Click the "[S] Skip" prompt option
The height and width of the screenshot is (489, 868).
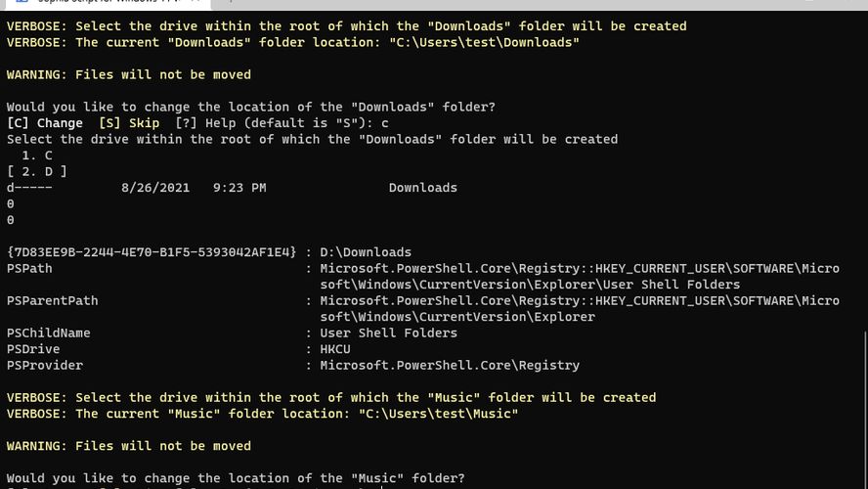click(129, 123)
